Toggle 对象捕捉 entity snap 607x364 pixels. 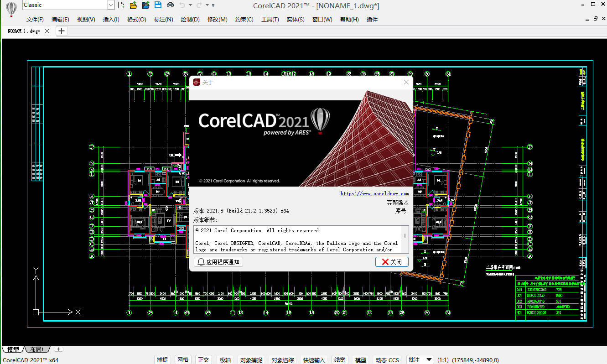click(251, 359)
